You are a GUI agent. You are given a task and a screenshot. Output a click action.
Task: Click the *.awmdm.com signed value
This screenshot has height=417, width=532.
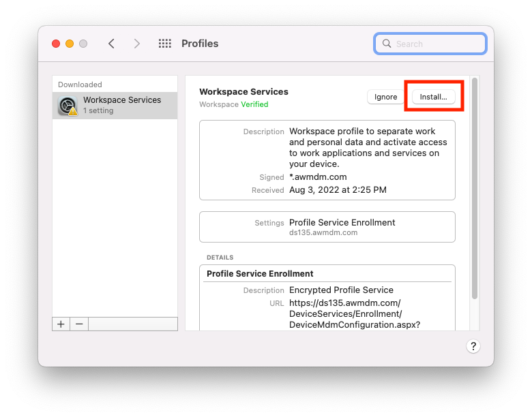click(318, 177)
